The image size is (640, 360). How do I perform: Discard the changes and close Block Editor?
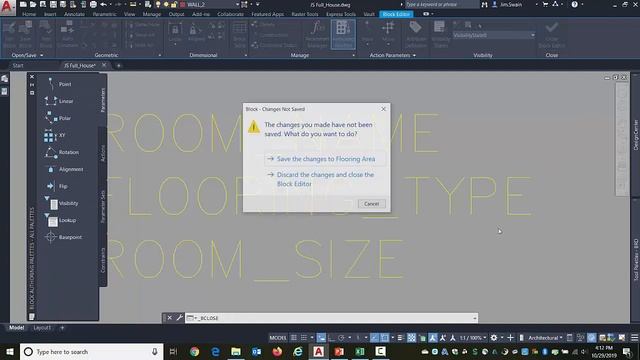pyautogui.click(x=325, y=179)
